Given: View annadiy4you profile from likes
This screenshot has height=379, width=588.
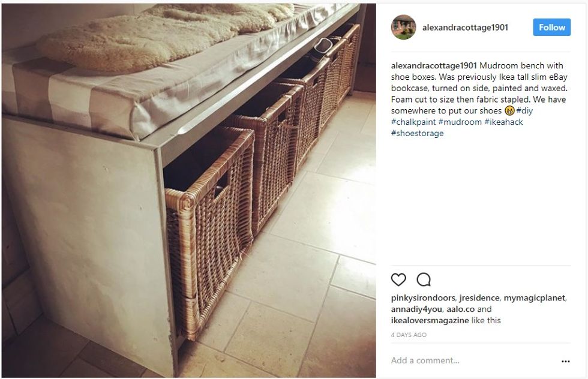Looking at the screenshot, I should 416,309.
